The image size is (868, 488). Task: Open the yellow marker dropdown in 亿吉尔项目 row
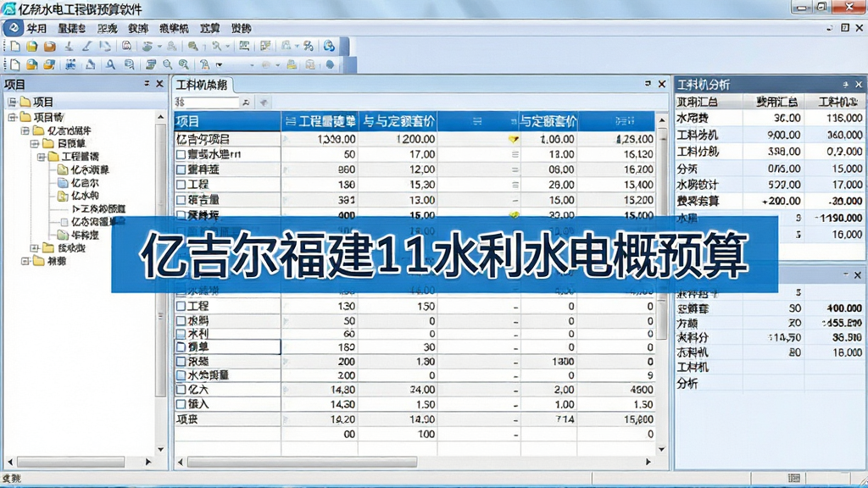[514, 140]
